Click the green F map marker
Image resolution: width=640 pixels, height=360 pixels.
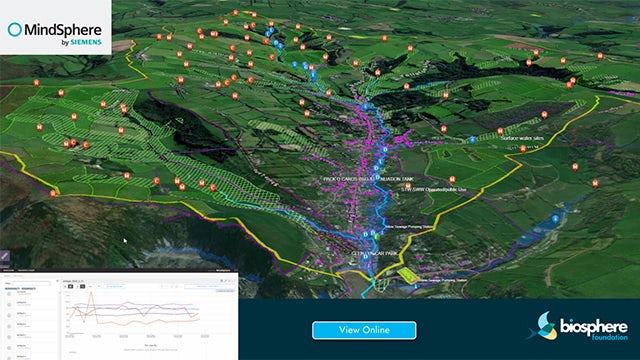pyautogui.click(x=377, y=236)
